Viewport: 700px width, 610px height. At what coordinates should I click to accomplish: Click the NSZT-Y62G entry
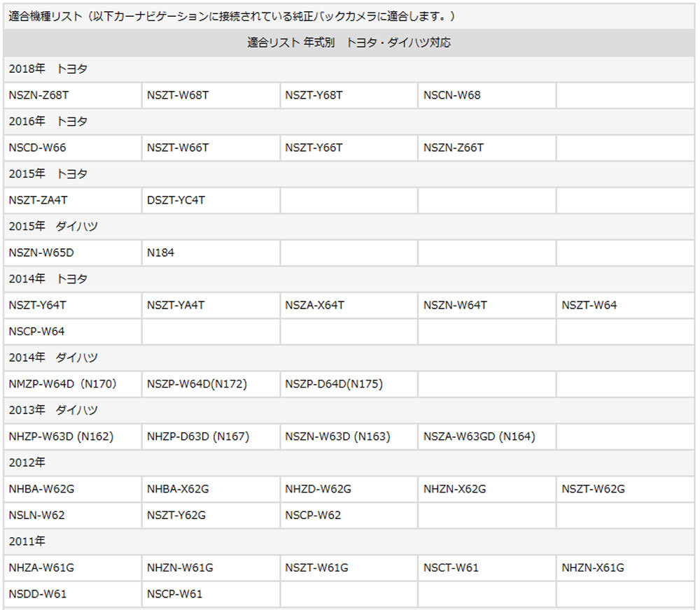pyautogui.click(x=211, y=516)
